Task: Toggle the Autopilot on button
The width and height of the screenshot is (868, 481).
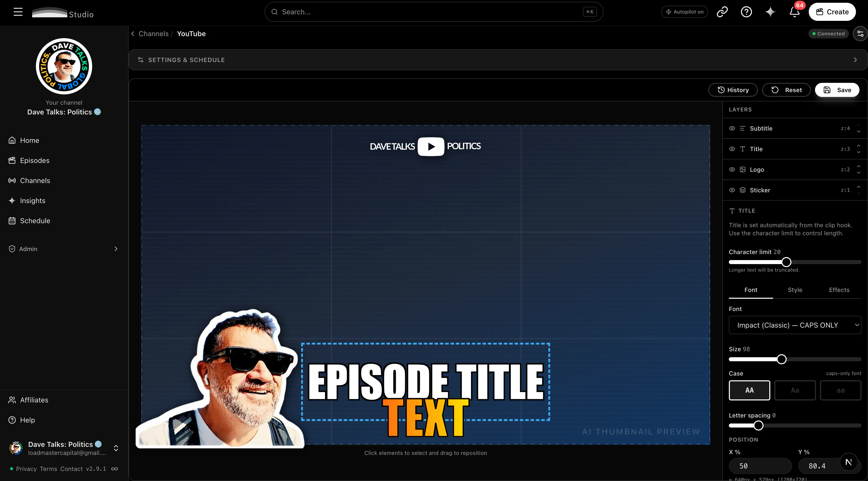Action: [x=684, y=12]
